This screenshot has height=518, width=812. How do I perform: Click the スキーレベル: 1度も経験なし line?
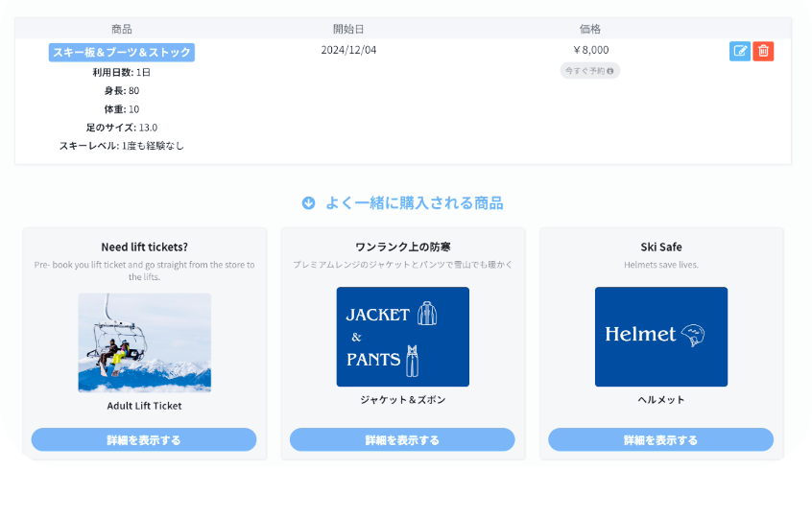pyautogui.click(x=122, y=146)
